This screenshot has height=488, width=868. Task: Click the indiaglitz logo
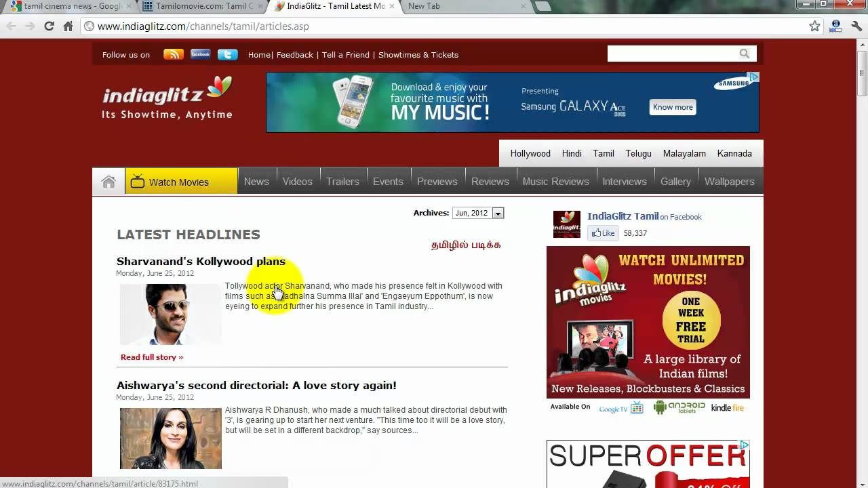167,98
